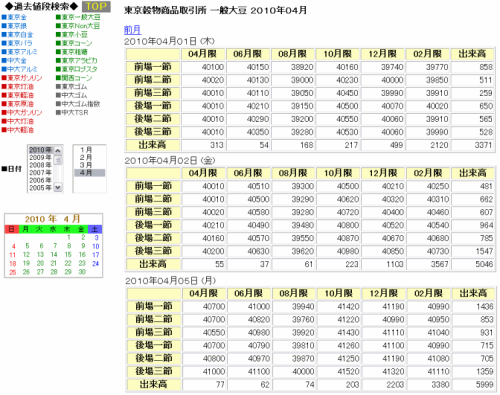Open the 中大TSR link
Screen dimensions: 500x395
(x=75, y=113)
